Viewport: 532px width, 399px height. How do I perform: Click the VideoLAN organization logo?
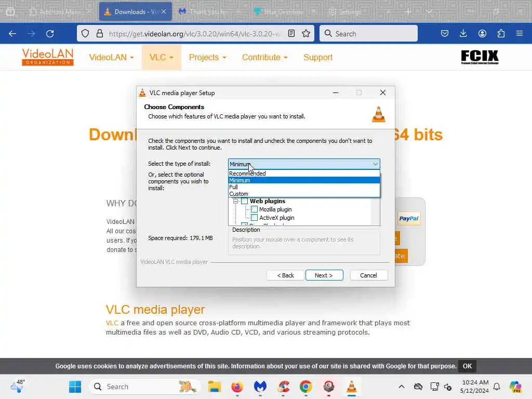point(47,57)
